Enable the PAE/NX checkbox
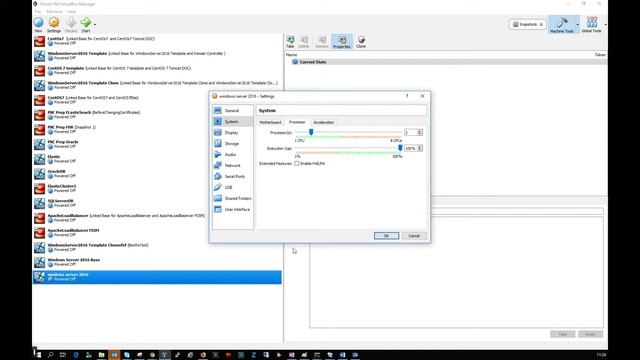The width and height of the screenshot is (640, 360). click(297, 163)
